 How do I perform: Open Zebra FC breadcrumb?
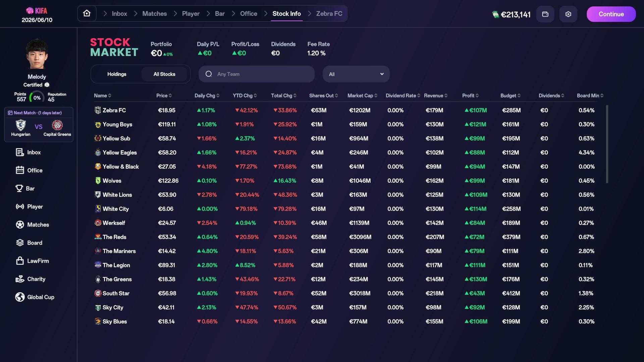click(x=329, y=14)
